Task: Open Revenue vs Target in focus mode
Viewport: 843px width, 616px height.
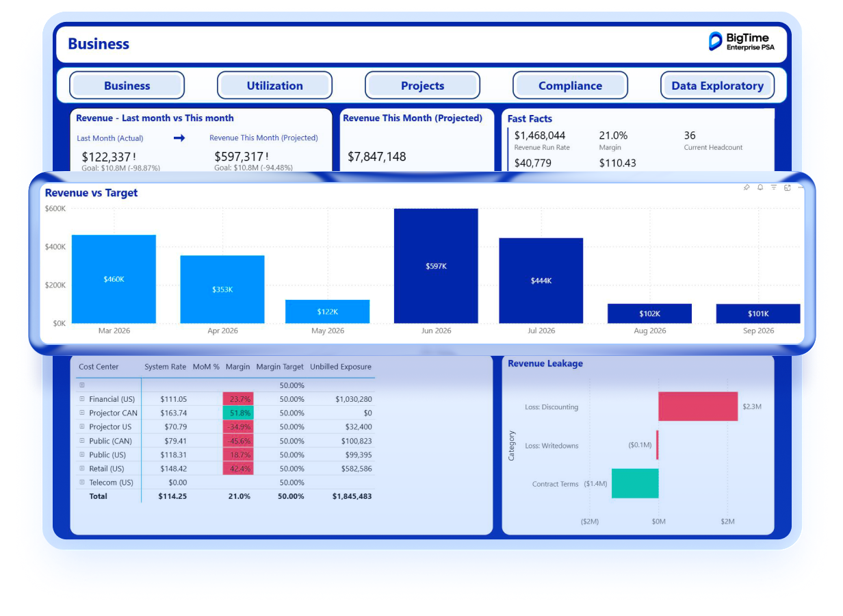Action: point(788,188)
